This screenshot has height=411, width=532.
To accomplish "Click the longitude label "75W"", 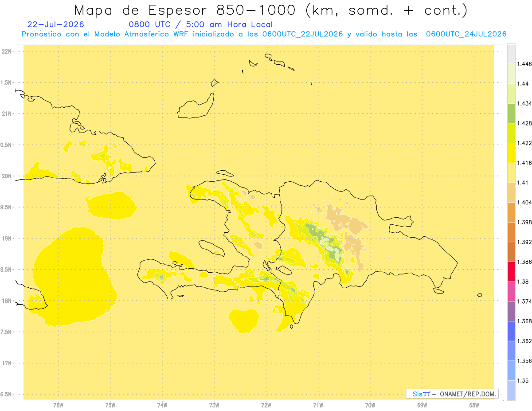I will 110,405.
